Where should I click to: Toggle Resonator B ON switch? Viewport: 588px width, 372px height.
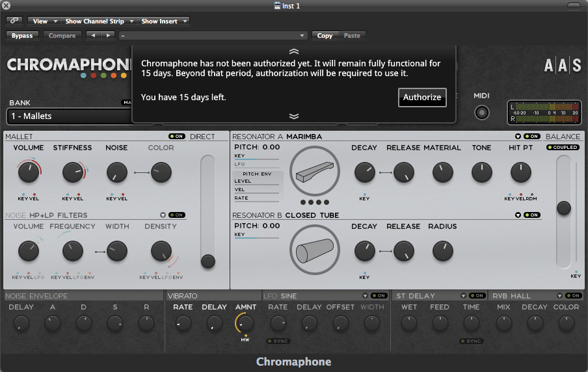coord(532,215)
